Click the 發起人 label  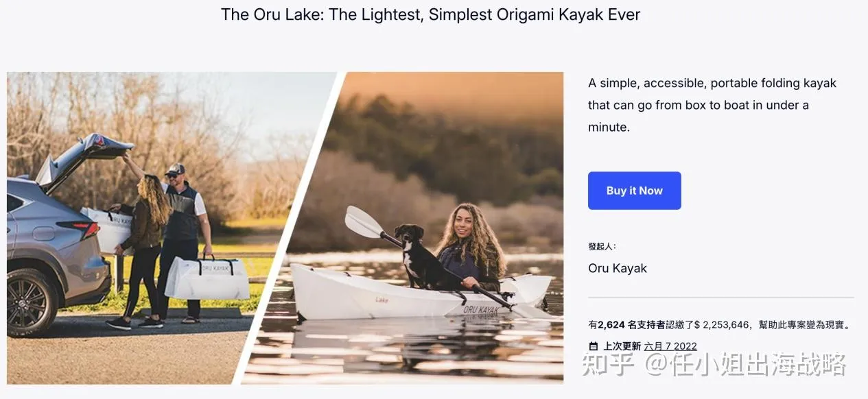tap(602, 246)
